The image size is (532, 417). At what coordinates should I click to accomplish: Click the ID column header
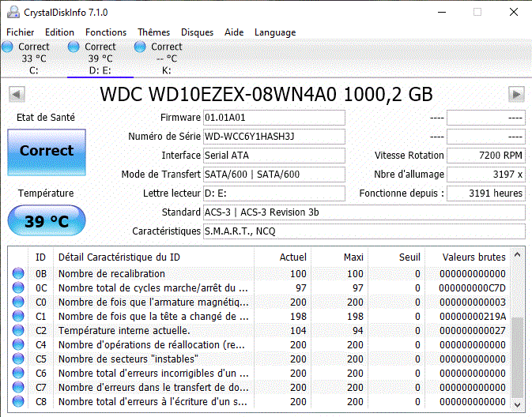(40, 257)
